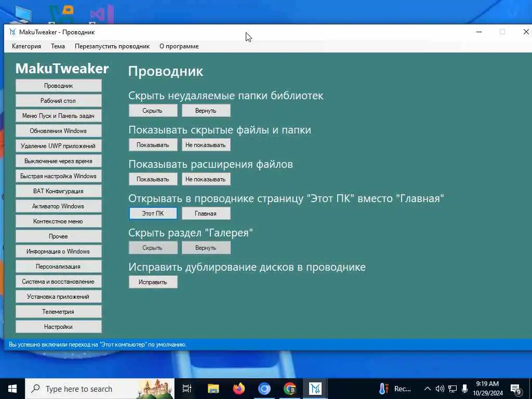Click MakuTweaker icon in taskbar

pos(315,389)
